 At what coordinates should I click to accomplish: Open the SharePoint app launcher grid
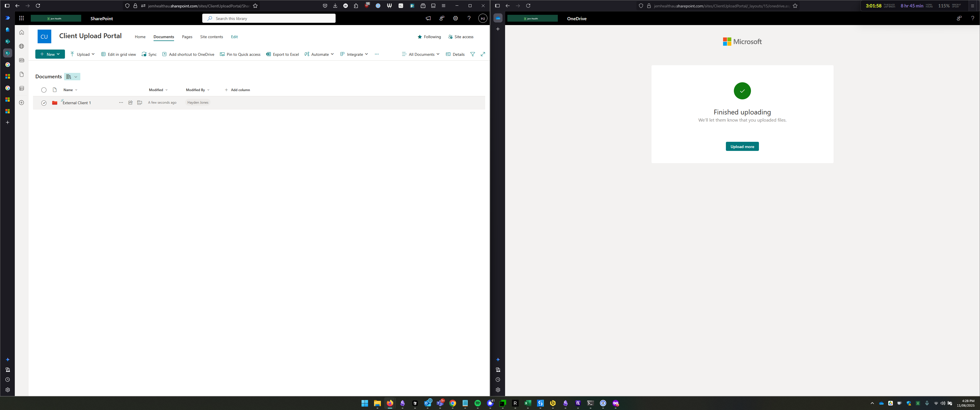coord(21,18)
